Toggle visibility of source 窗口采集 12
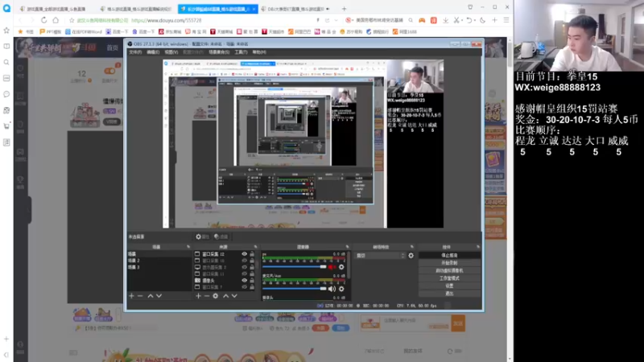 245,254
